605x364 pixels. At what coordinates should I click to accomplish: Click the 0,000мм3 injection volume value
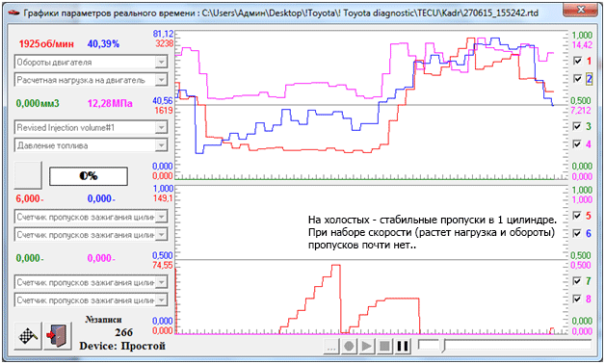point(38,103)
